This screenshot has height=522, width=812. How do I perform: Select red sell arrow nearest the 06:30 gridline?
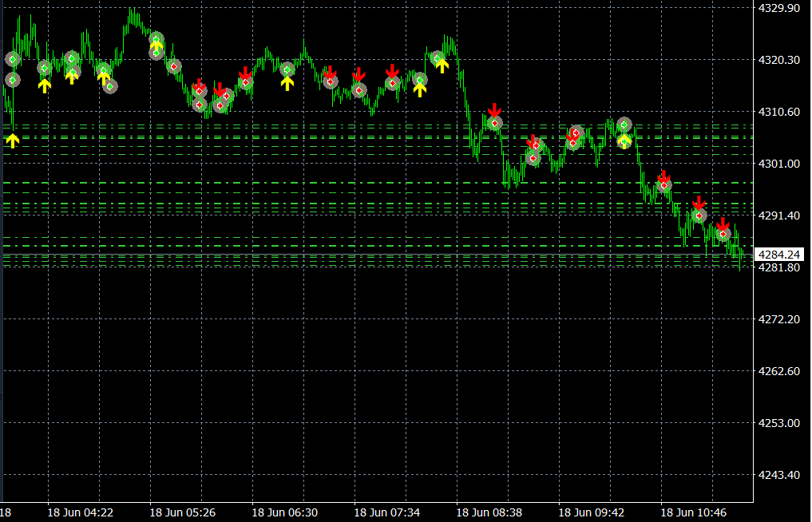(245, 73)
